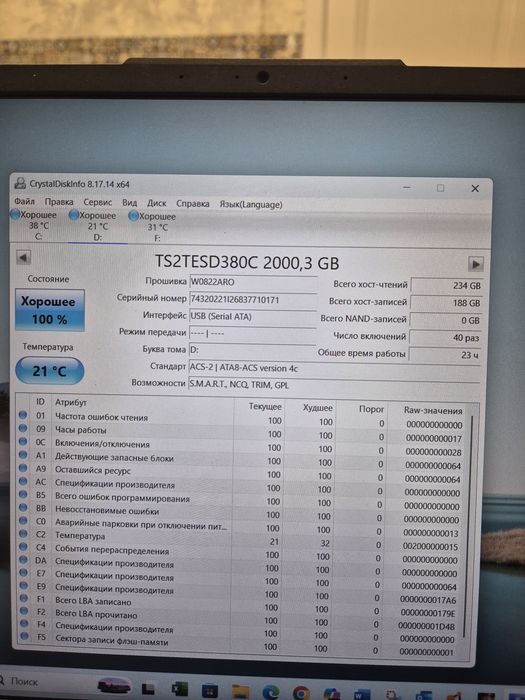Open the Справка menu
Image resolution: width=525 pixels, height=700 pixels.
click(x=192, y=204)
